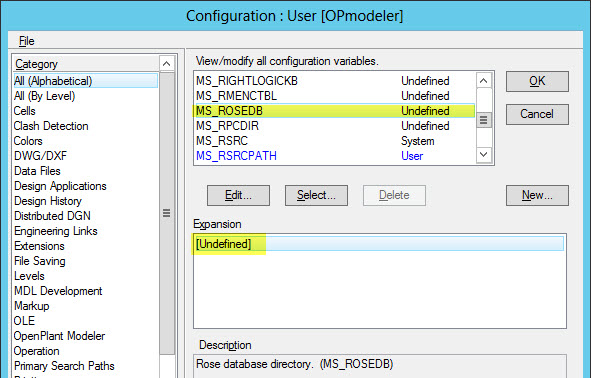Click the Cancel button
The image size is (591, 378).
537,114
